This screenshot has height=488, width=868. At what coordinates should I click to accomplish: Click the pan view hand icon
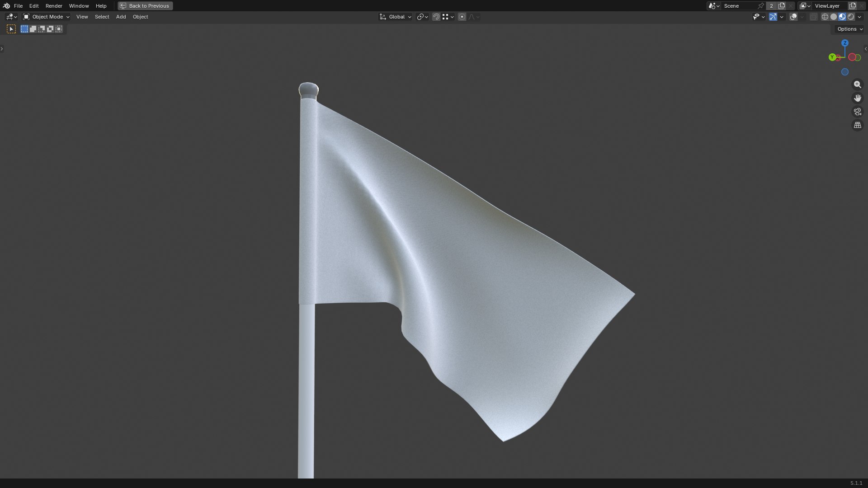858,98
